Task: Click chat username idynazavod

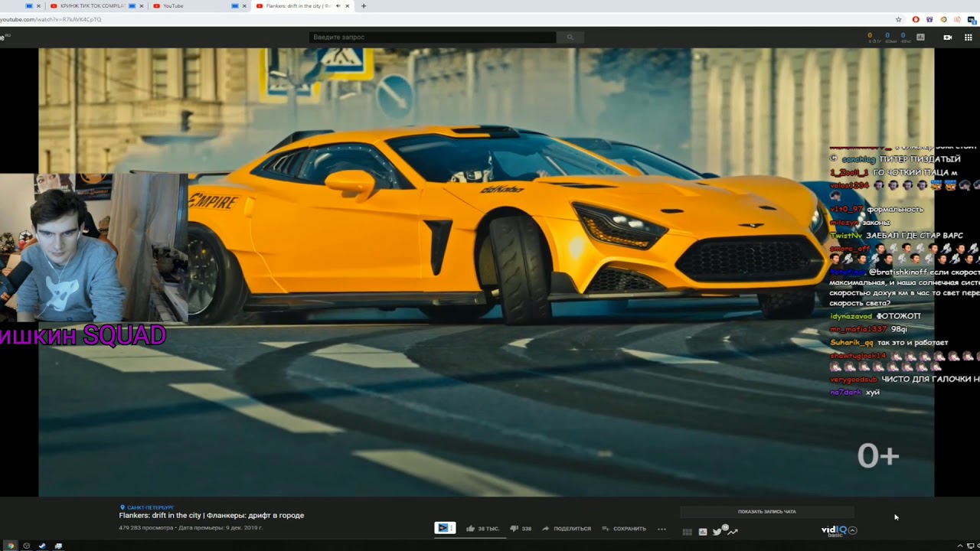Action: 851,316
